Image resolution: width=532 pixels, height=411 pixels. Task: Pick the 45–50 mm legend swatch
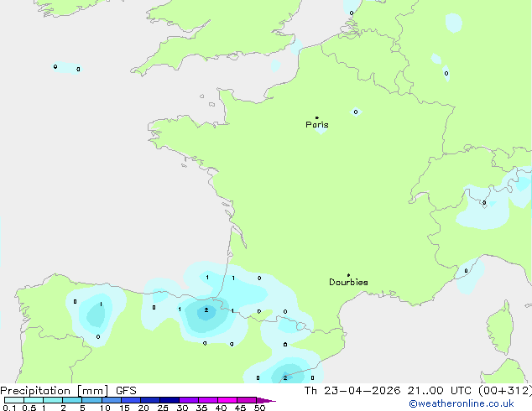click(x=247, y=400)
